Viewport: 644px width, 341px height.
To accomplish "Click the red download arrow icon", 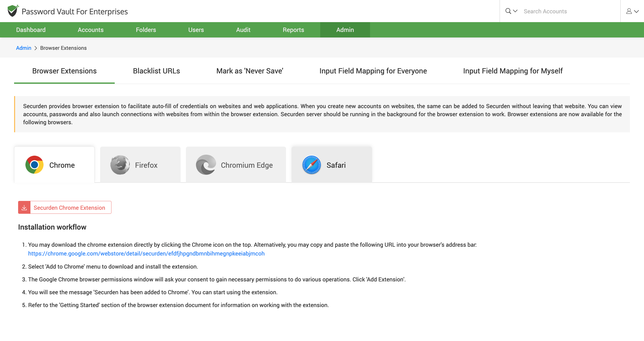I will point(24,207).
